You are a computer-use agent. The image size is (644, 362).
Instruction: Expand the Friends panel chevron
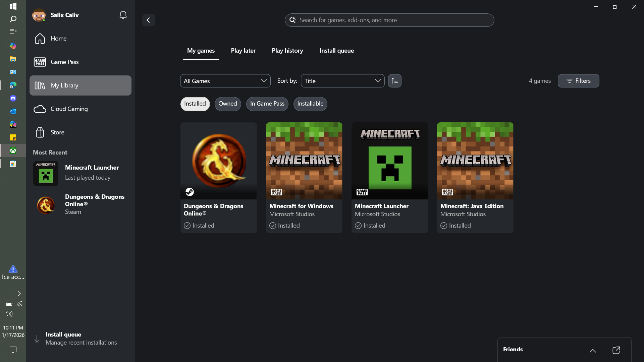593,351
